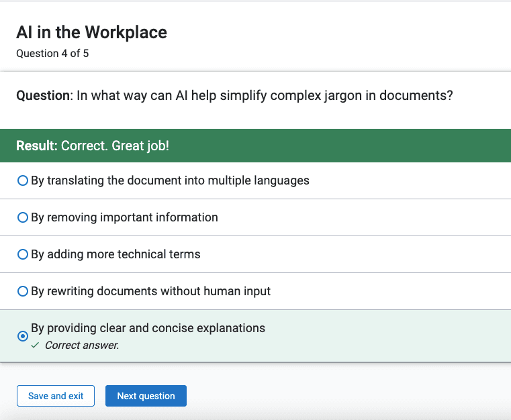Click the 'Question 4 of 5' progress text
The image size is (511, 420).
point(52,54)
